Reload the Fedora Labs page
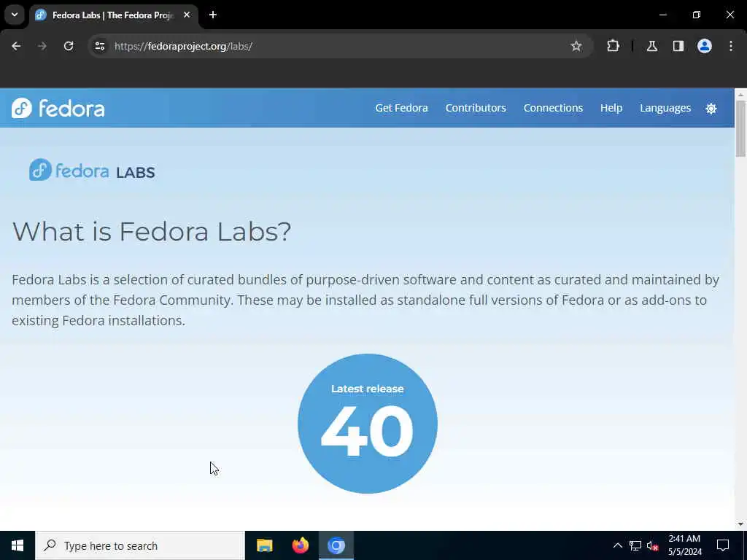 tap(69, 46)
